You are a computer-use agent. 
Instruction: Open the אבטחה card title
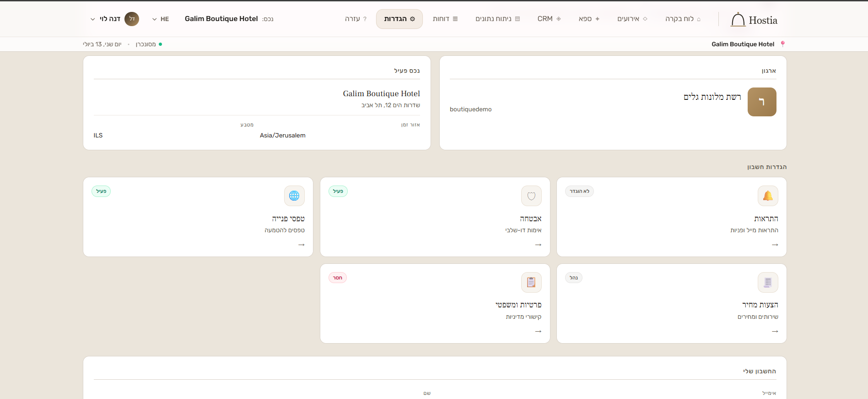(x=531, y=219)
